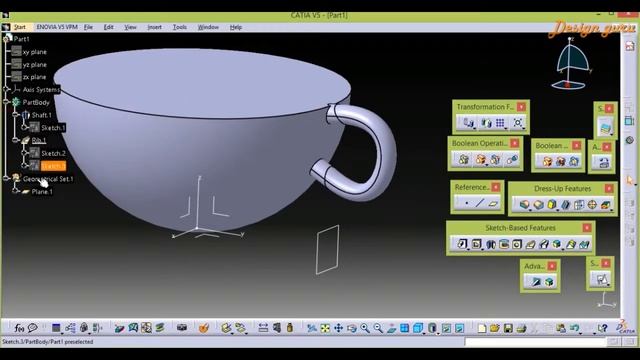Expand the Axis Systems tree node
The height and width of the screenshot is (360, 640).
(x=6, y=89)
